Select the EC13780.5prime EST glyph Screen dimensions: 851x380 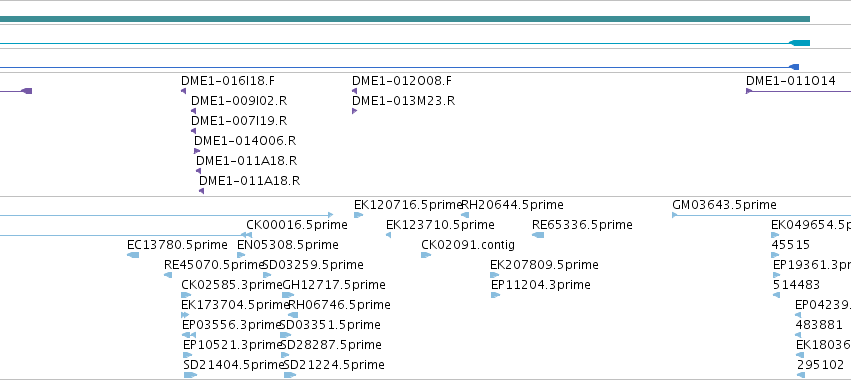click(133, 255)
